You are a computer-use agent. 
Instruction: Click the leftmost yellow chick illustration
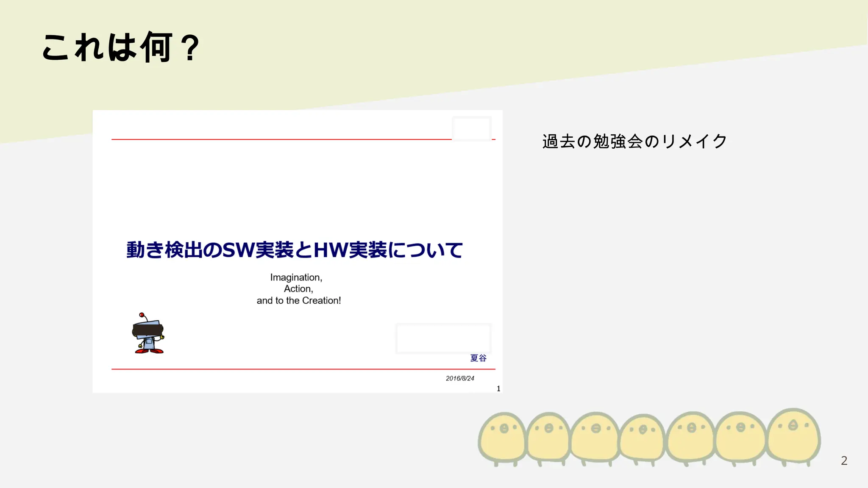click(x=502, y=437)
